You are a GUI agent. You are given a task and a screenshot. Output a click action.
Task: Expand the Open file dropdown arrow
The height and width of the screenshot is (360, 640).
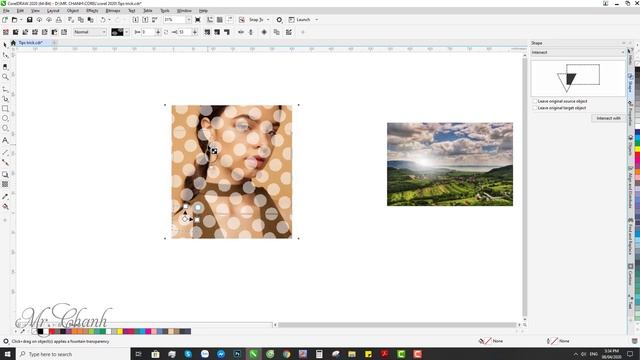21,20
